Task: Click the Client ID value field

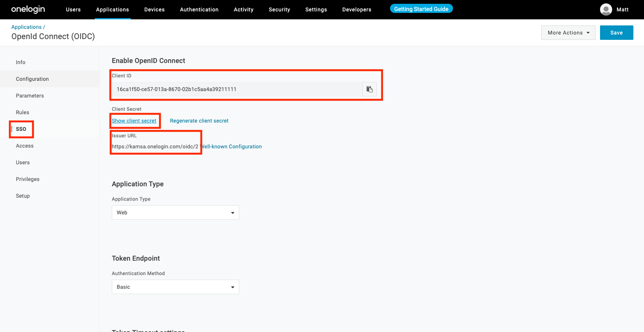Action: [x=237, y=89]
